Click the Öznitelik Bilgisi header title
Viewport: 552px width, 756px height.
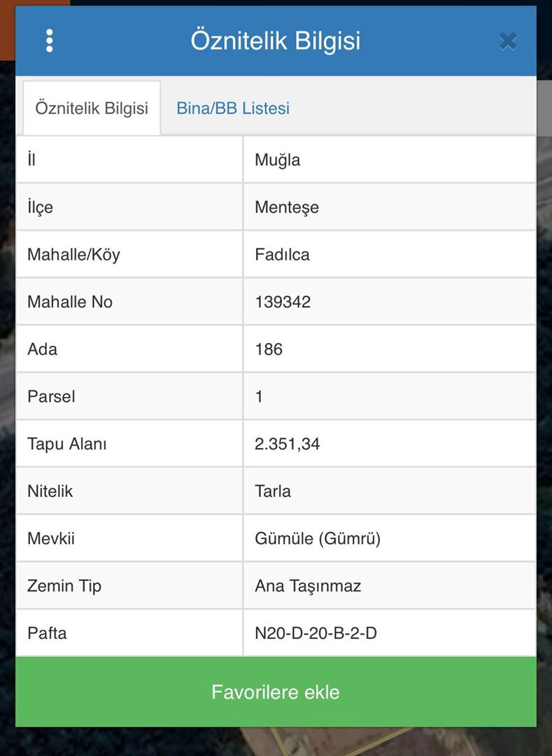pyautogui.click(x=276, y=41)
